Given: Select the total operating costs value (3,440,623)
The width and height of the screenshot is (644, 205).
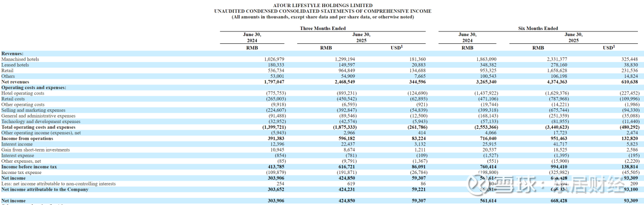Looking at the screenshot, I should pos(563,127).
